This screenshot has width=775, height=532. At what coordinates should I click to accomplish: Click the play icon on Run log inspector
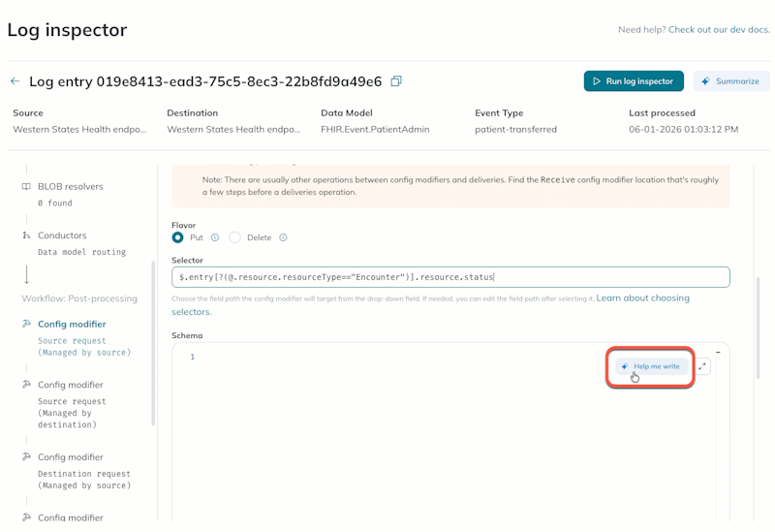[597, 81]
